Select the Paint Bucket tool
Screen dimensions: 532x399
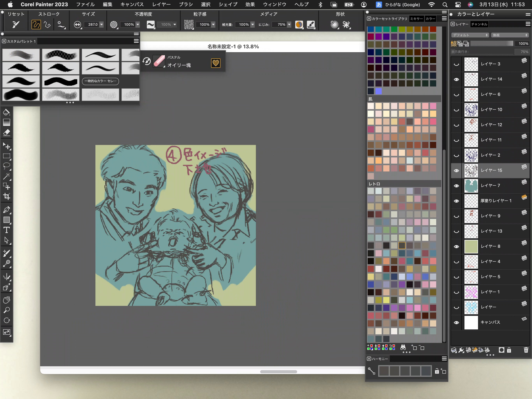pos(6,112)
